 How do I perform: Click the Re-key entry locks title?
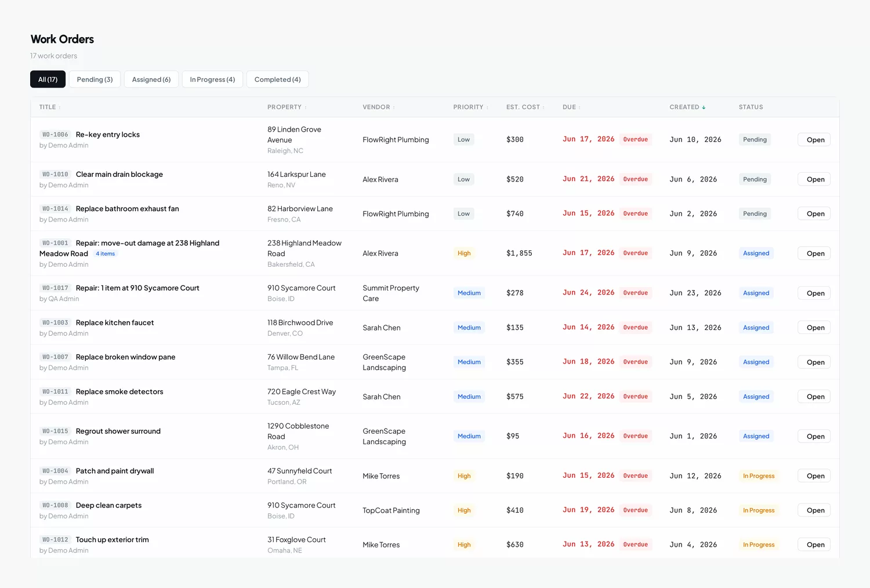(108, 135)
